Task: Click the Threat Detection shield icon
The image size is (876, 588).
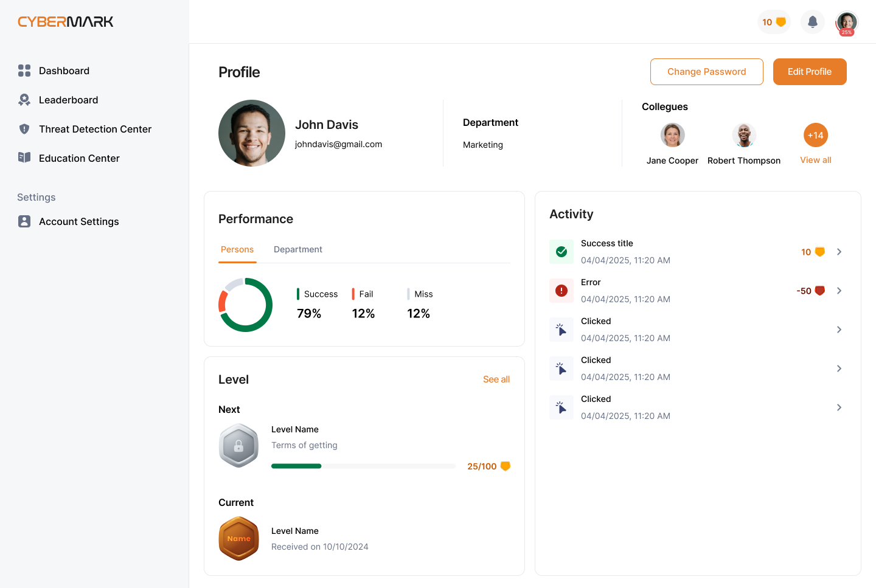Action: click(x=24, y=129)
